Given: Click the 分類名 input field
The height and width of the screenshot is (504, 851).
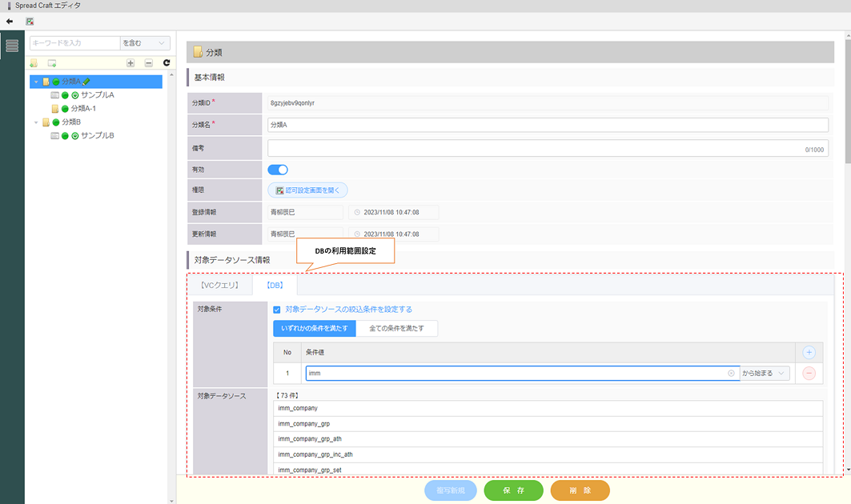Looking at the screenshot, I should point(548,125).
